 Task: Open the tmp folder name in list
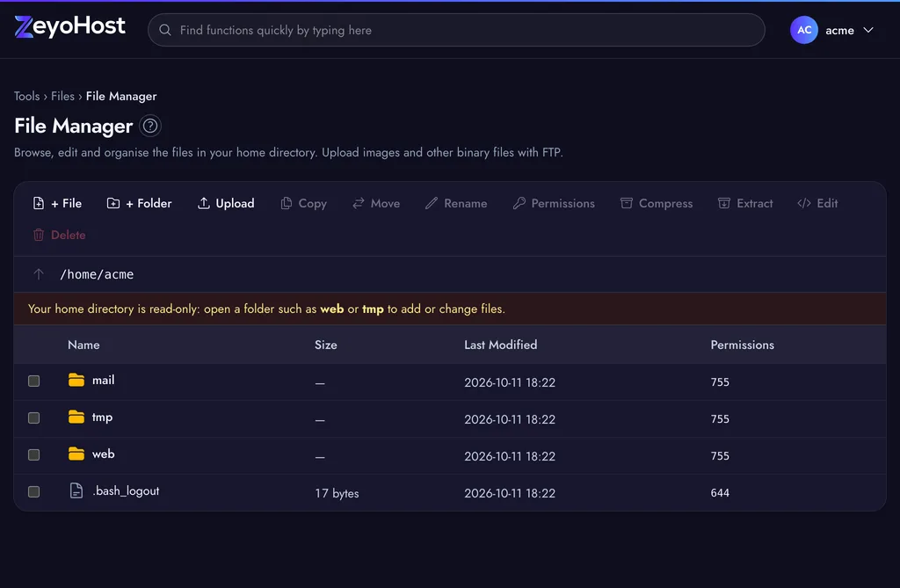coord(102,417)
